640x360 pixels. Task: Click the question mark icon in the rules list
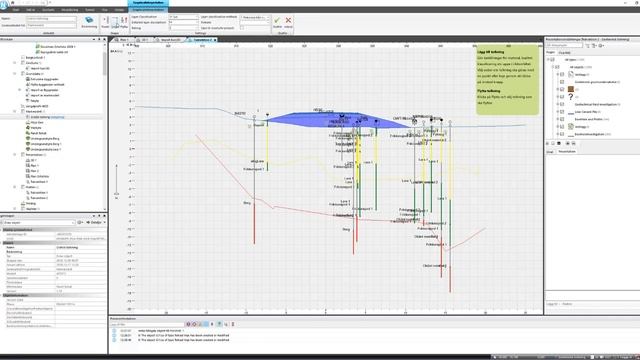tap(571, 97)
